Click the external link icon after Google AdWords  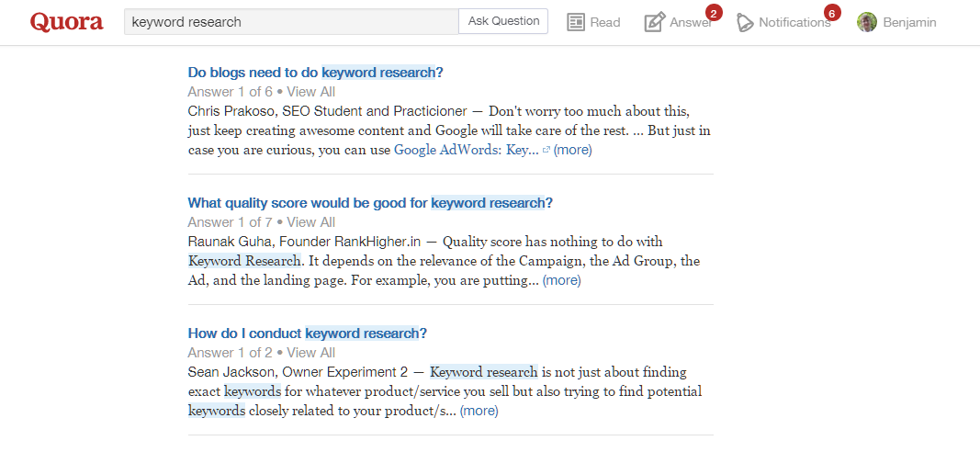pyautogui.click(x=546, y=150)
